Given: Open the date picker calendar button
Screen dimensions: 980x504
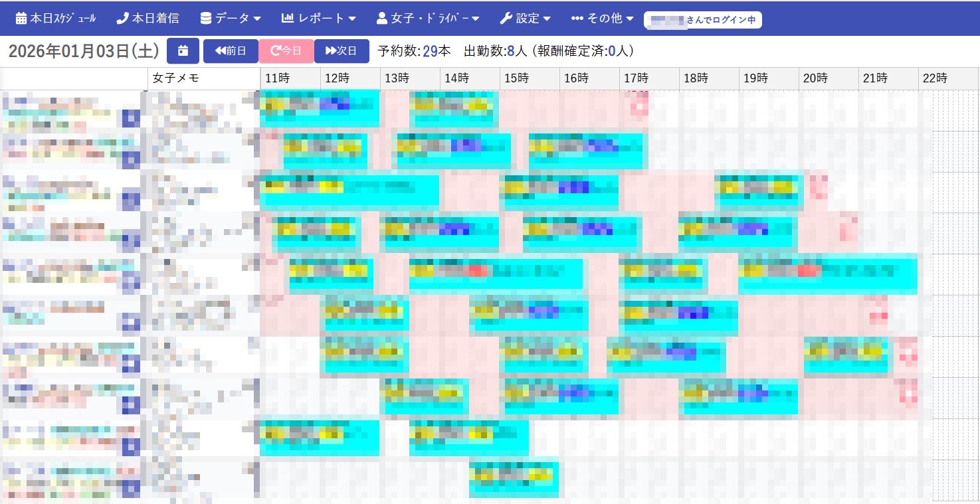Looking at the screenshot, I should pos(183,51).
